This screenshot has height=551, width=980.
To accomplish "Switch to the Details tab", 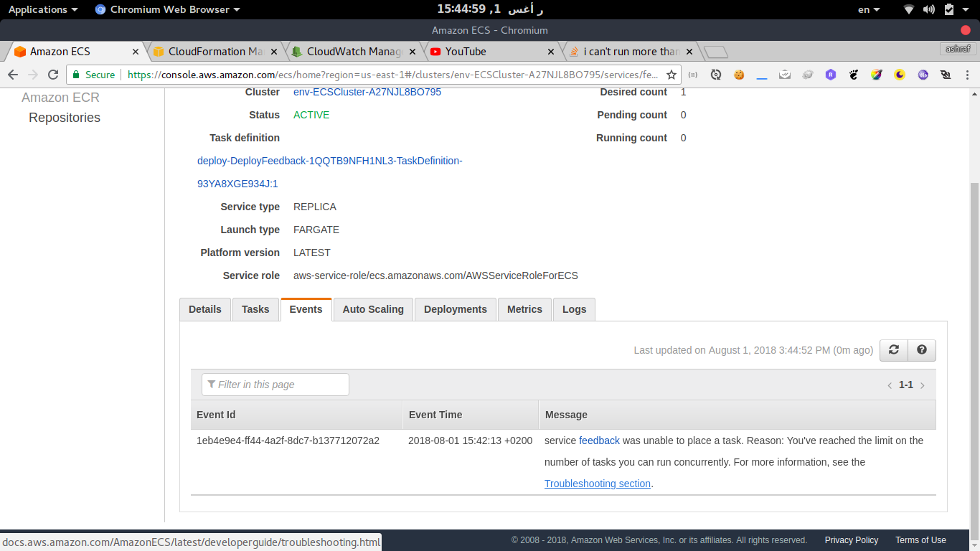I will 205,309.
